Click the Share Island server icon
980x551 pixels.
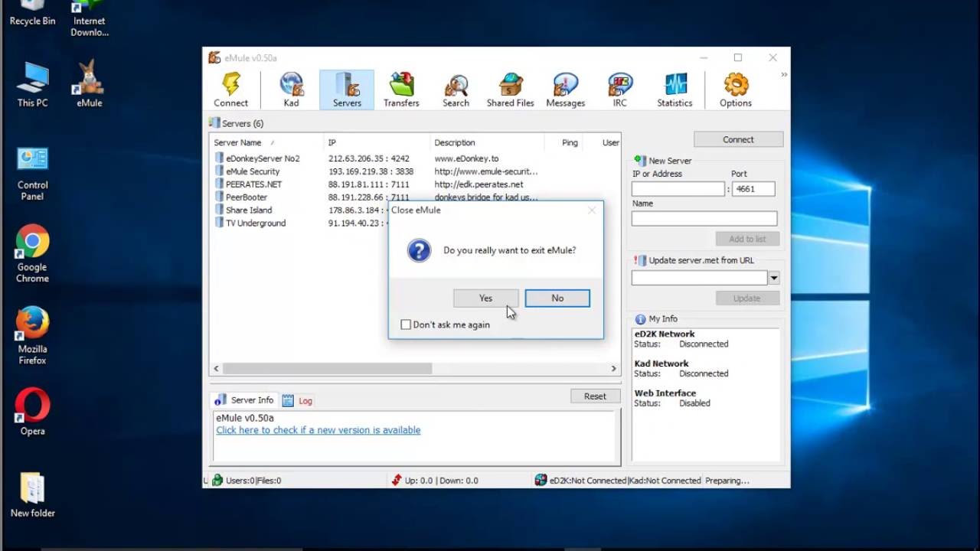click(219, 210)
